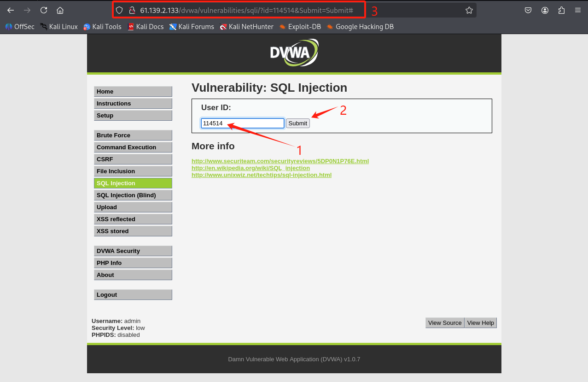Select the highlighted SQL Injection item

pyautogui.click(x=133, y=183)
